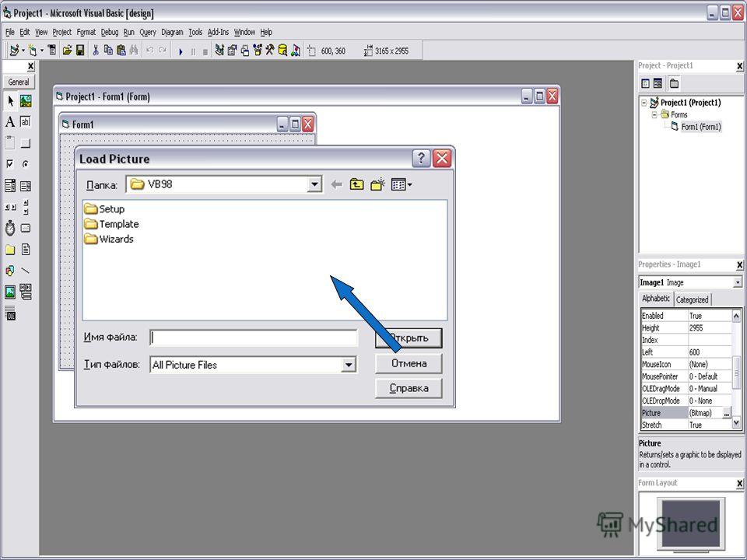Viewport: 747px width, 560px height.
Task: Open the Add Form dropdown arrow in toolbar
Action: pyautogui.click(x=42, y=51)
